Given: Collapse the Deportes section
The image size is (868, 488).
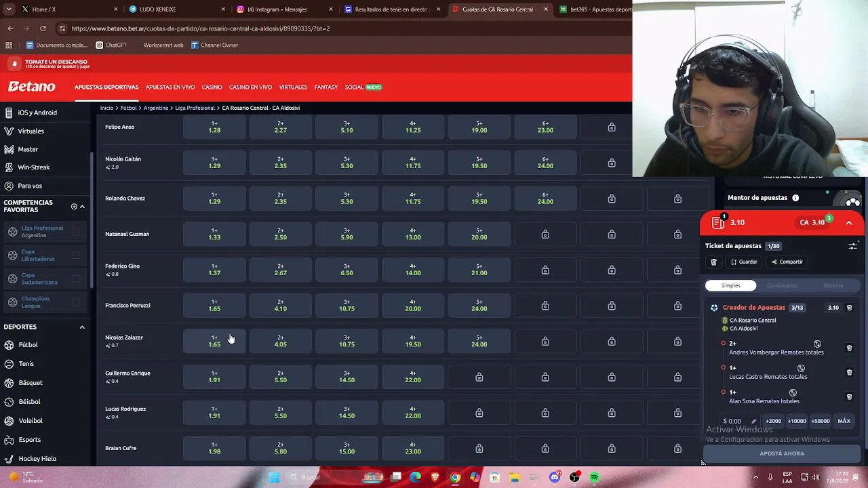Looking at the screenshot, I should coord(82,327).
